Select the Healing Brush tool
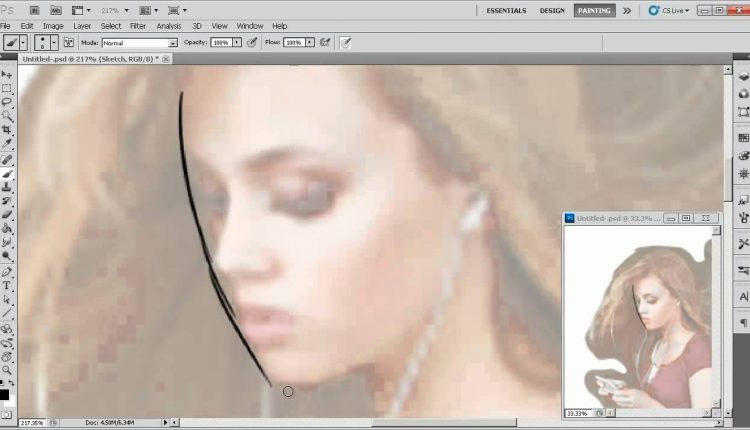This screenshot has height=430, width=750. coord(7,160)
